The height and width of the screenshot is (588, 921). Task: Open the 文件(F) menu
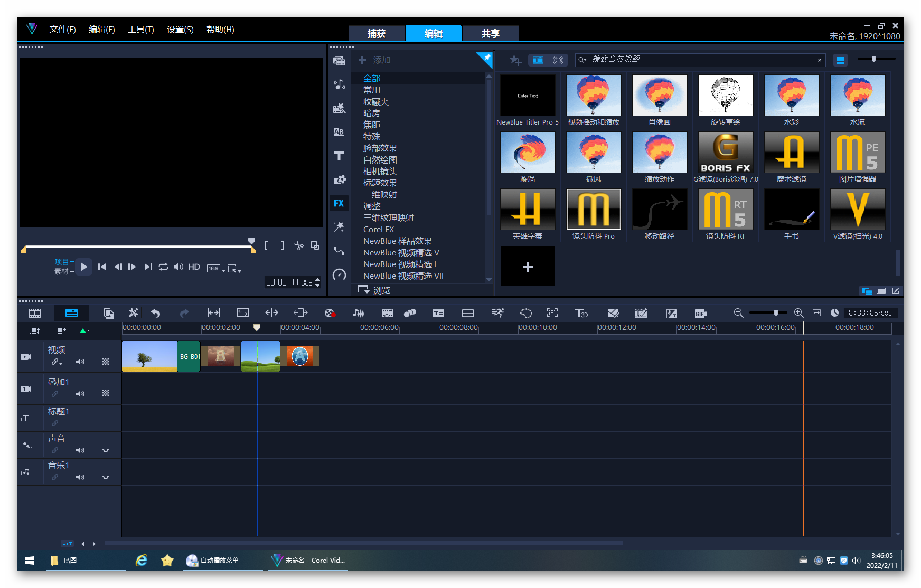[x=62, y=30]
